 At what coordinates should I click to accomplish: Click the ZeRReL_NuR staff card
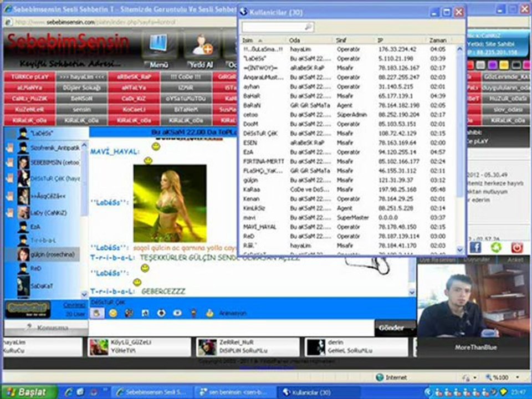pyautogui.click(x=248, y=347)
